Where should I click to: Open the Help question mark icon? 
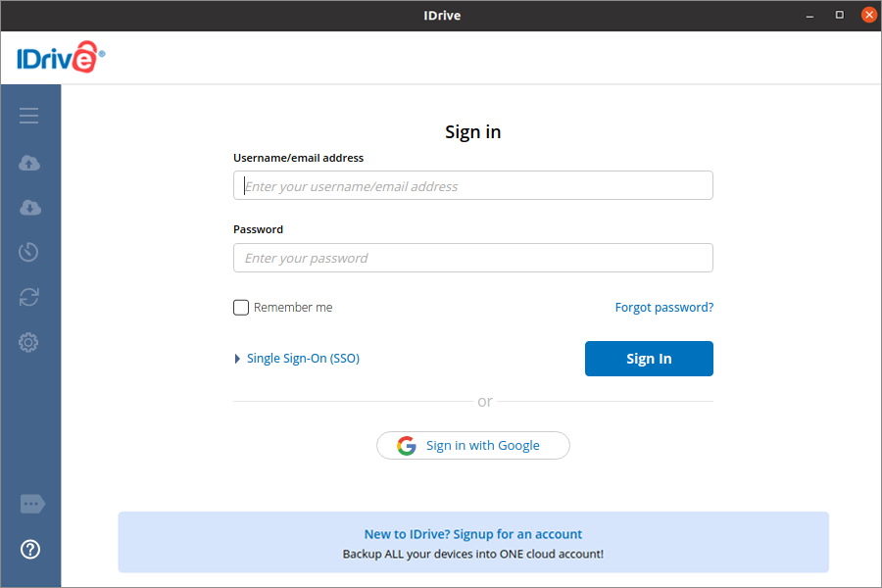coord(30,549)
